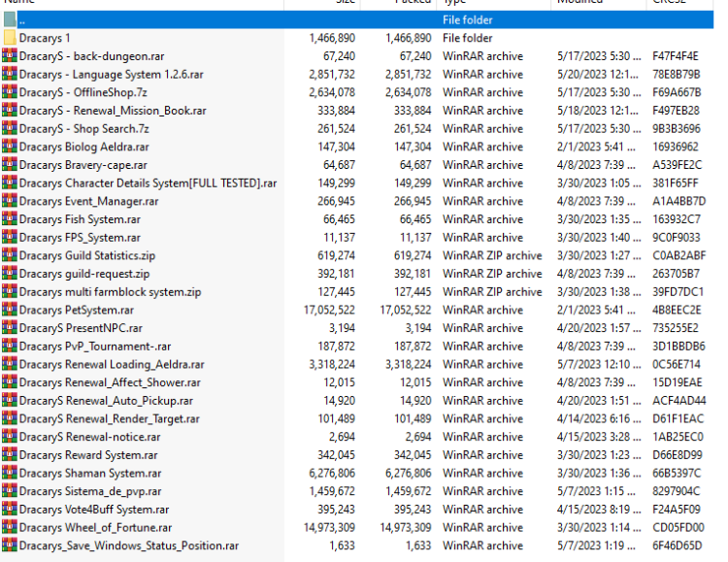The height and width of the screenshot is (562, 728).
Task: Click size value 1,466,890 of Dracarys 1 folder
Action: coord(332,38)
